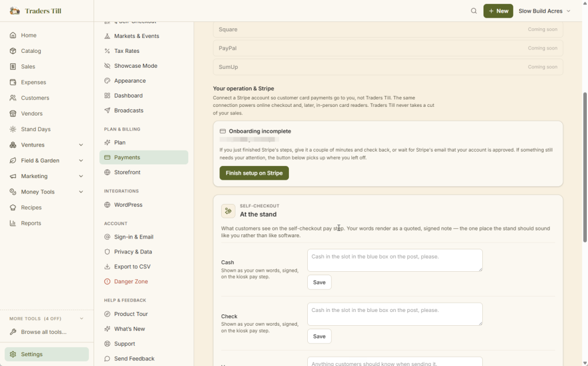
Task: Open the What's New link
Action: pyautogui.click(x=144, y=329)
